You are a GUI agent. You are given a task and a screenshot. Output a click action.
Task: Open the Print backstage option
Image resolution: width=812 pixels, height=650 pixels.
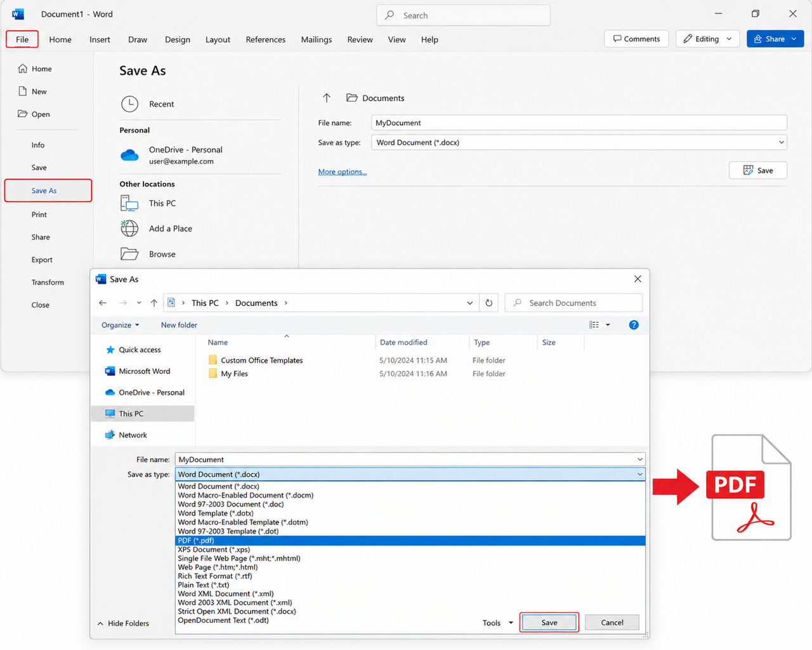tap(39, 215)
